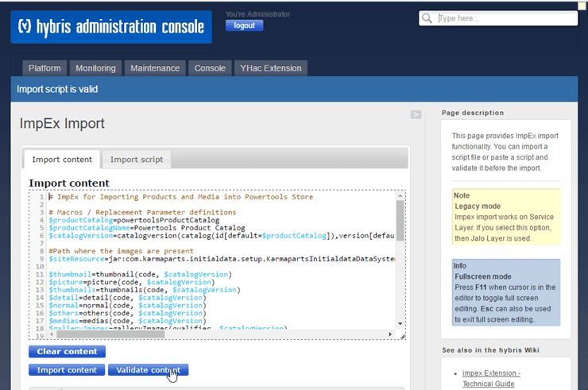Viewport: 588px width, 390px height.
Task: Click the editor scroll down arrow
Action: [400, 323]
